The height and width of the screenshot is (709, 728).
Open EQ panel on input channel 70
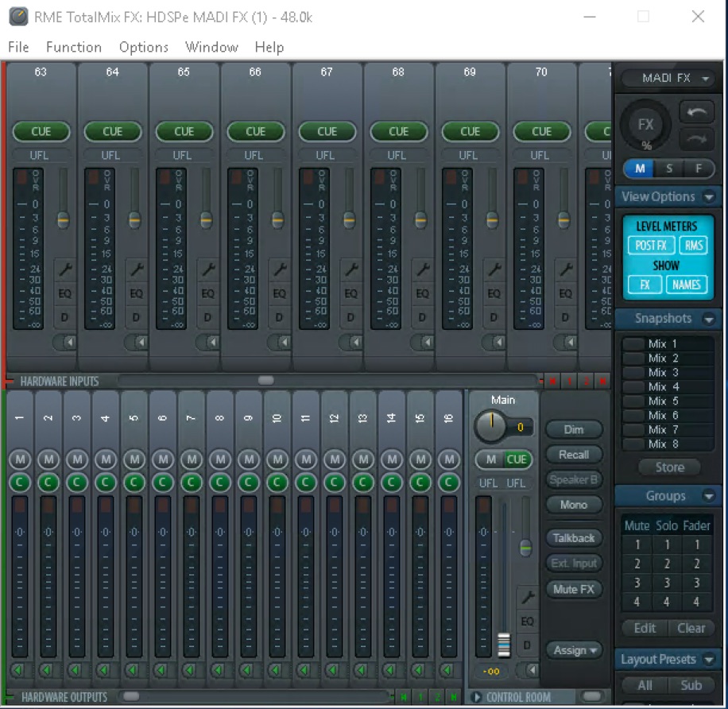tap(565, 293)
